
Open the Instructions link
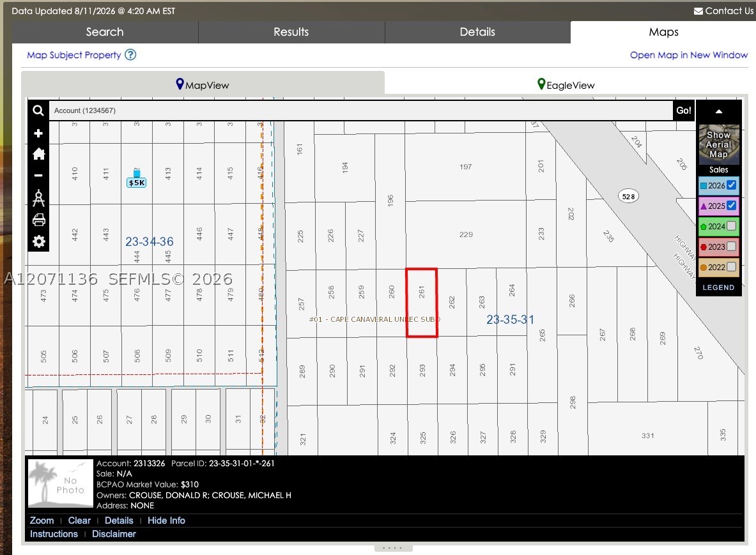pos(54,534)
